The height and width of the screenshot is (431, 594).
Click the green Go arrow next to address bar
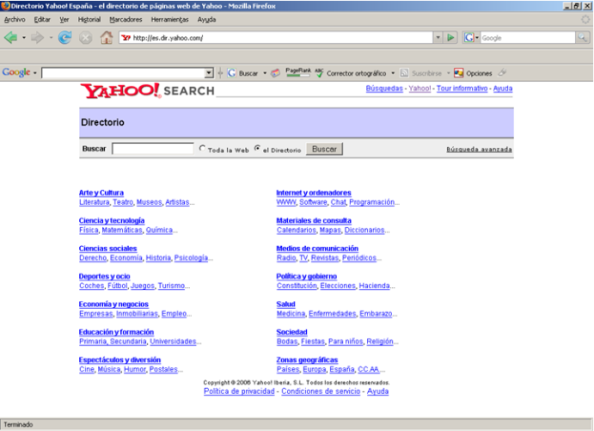(x=450, y=37)
